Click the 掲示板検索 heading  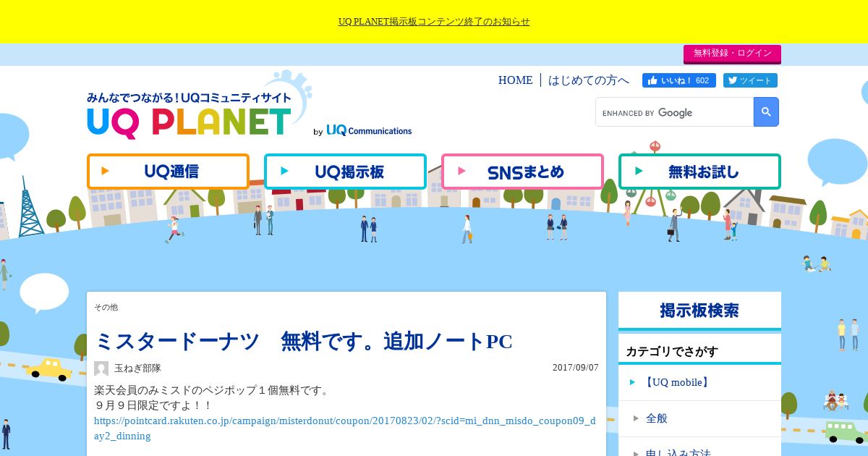[699, 311]
